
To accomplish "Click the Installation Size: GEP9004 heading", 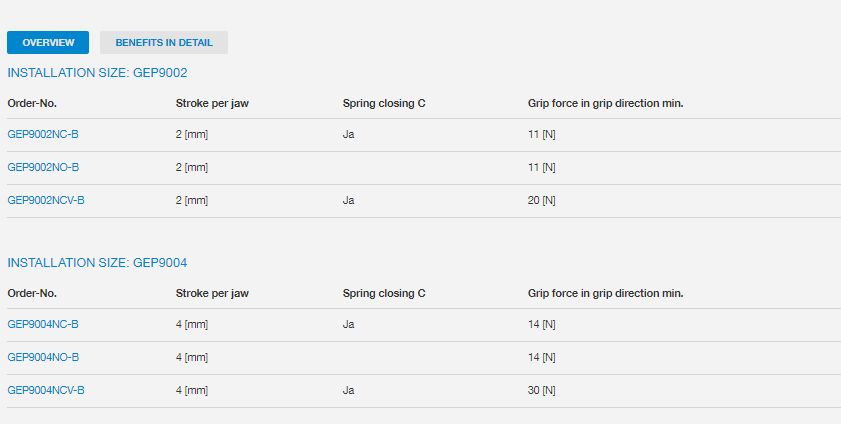I will click(x=97, y=263).
